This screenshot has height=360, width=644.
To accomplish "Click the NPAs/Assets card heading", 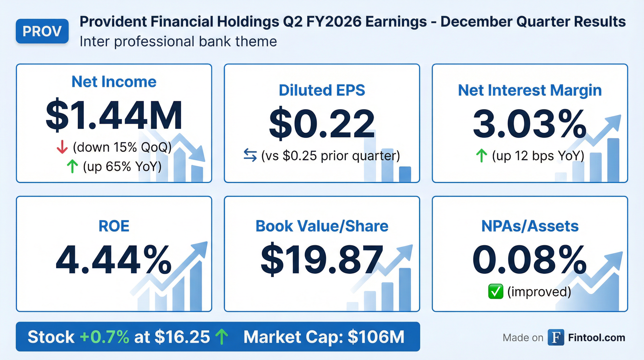I will tap(530, 226).
